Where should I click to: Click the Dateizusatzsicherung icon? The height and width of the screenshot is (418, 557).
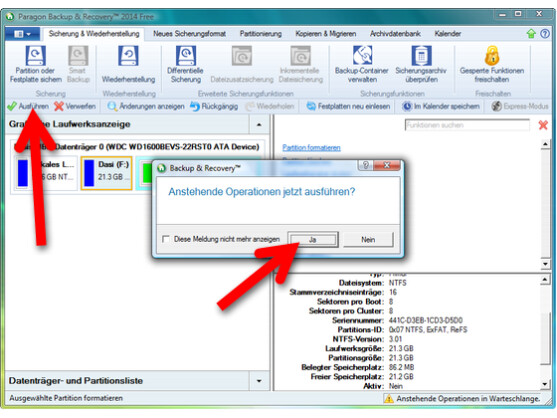pos(242,56)
